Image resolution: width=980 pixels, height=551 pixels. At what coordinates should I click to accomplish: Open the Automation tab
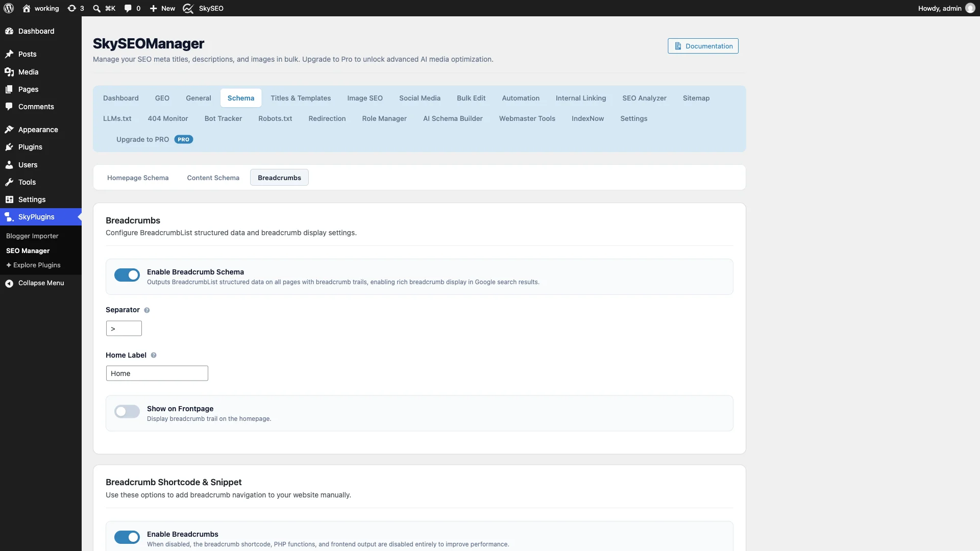521,98
